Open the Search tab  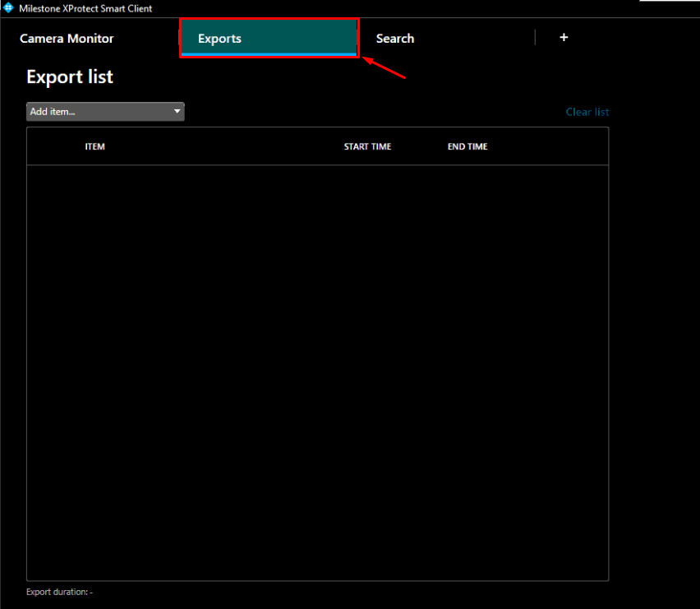tap(395, 39)
